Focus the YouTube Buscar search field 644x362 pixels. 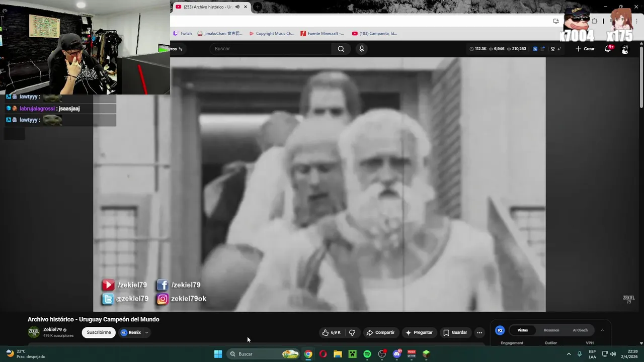coord(271,49)
